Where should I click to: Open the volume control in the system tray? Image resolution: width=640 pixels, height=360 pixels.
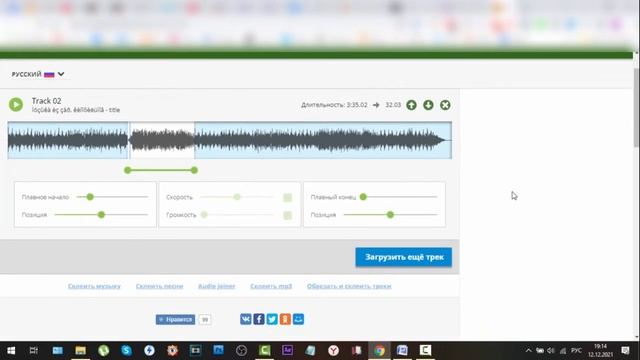tap(551, 351)
